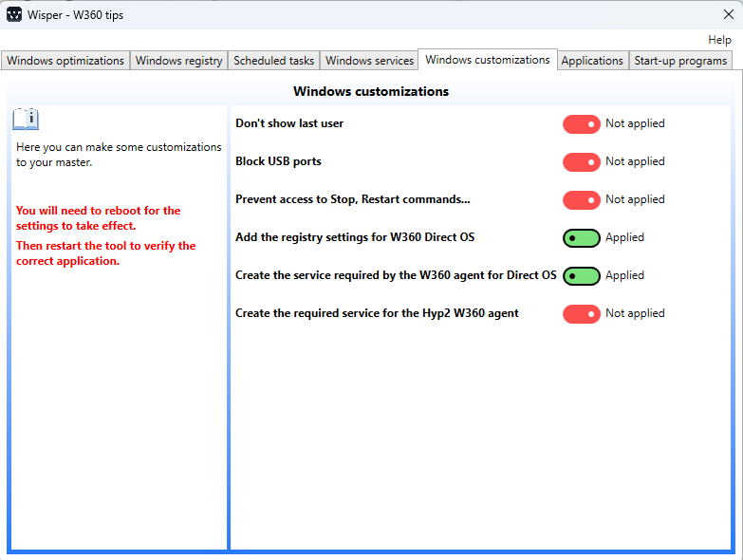Toggle Hyp2 W360 agent service switch
Screen dimensions: 743x560
[x=582, y=313]
